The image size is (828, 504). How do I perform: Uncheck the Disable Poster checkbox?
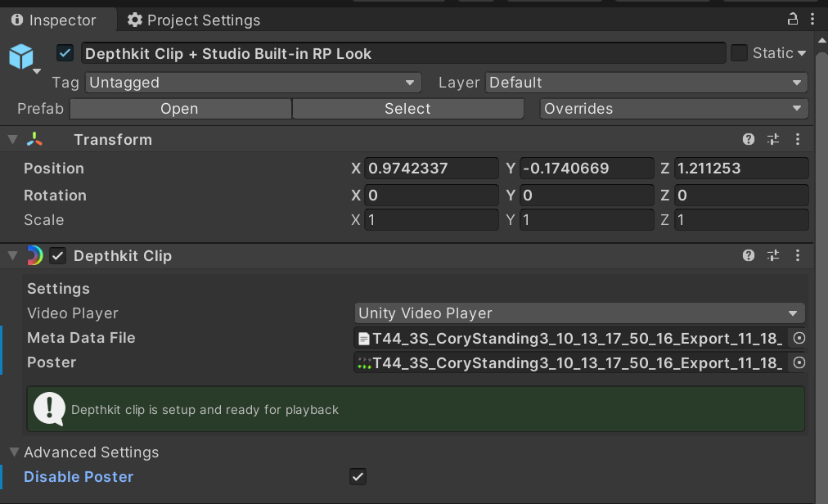(358, 477)
